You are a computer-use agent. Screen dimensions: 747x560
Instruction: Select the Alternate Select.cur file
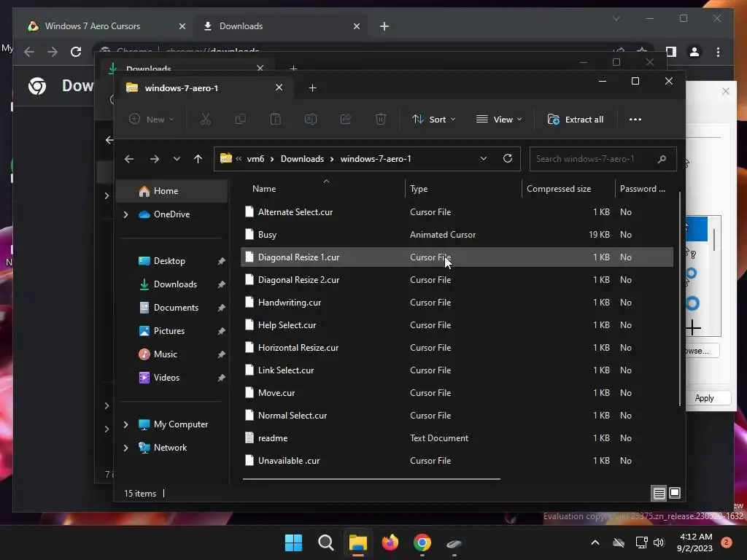click(x=457, y=212)
